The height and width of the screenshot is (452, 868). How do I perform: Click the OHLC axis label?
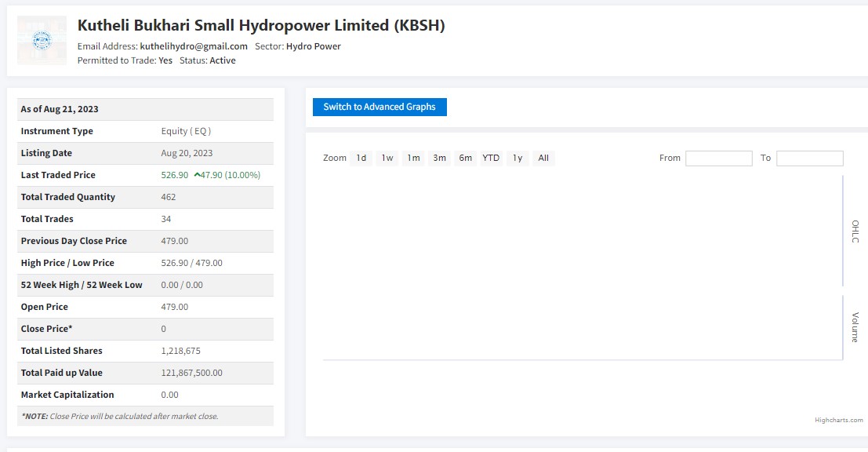[x=855, y=231]
